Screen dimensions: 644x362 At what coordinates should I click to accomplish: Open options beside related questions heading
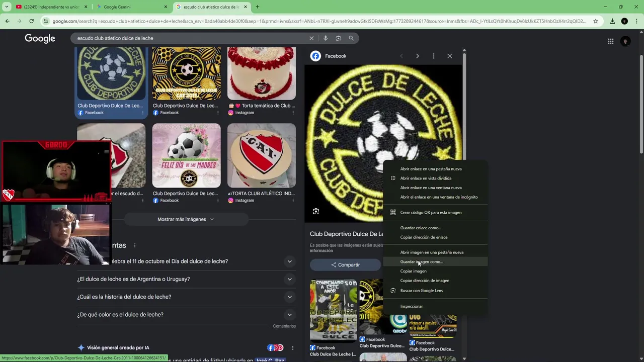coord(134,245)
